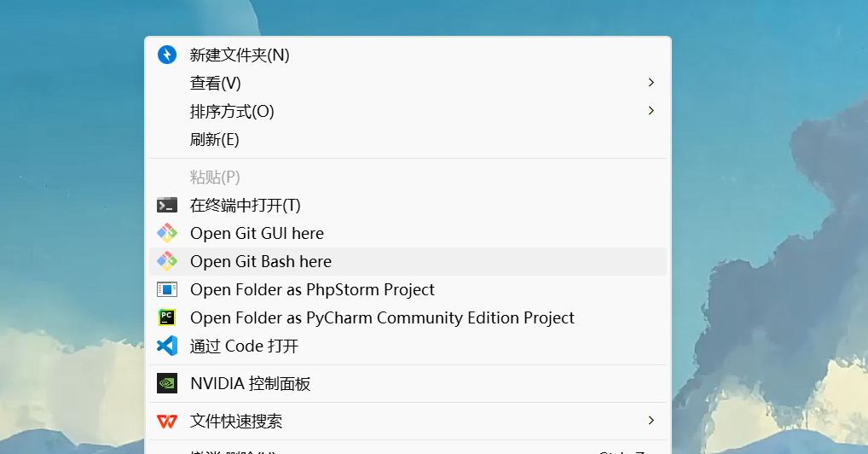Click the VS Code icon

pos(167,346)
